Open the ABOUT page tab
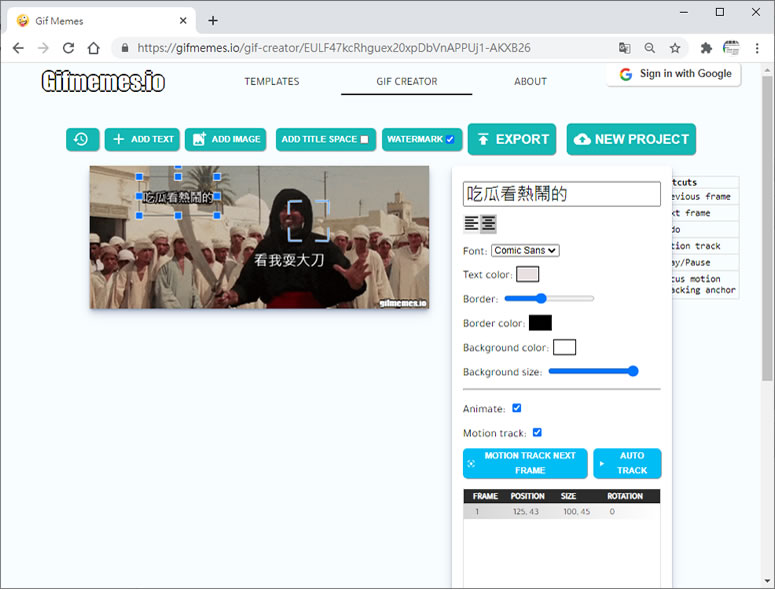Screen dimensions: 775x590 (530, 82)
